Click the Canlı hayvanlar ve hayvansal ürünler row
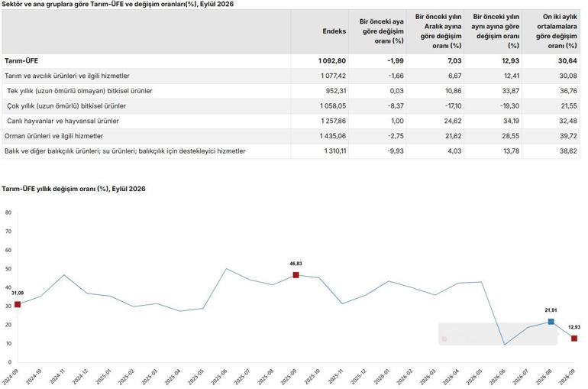This screenshot has width=588, height=389. [291, 122]
